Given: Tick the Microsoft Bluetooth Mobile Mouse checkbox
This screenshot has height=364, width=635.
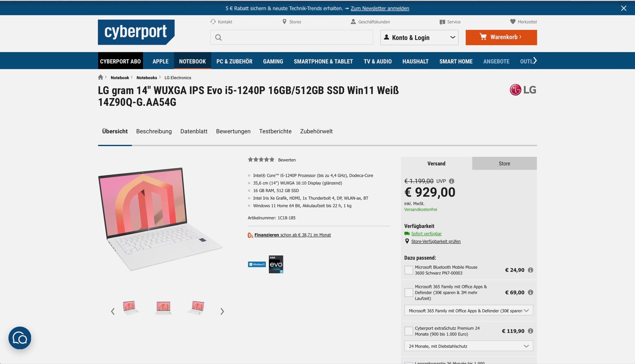Looking at the screenshot, I should (409, 270).
